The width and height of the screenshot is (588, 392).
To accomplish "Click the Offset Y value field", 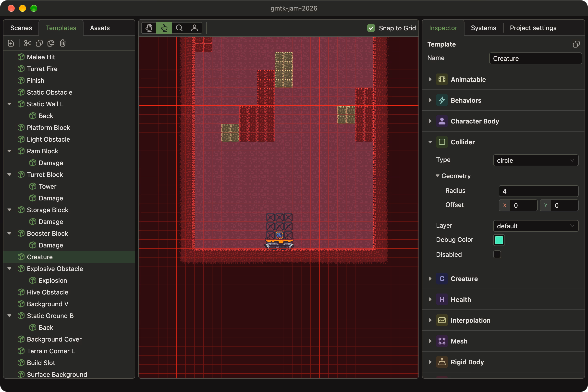I will click(x=564, y=206).
